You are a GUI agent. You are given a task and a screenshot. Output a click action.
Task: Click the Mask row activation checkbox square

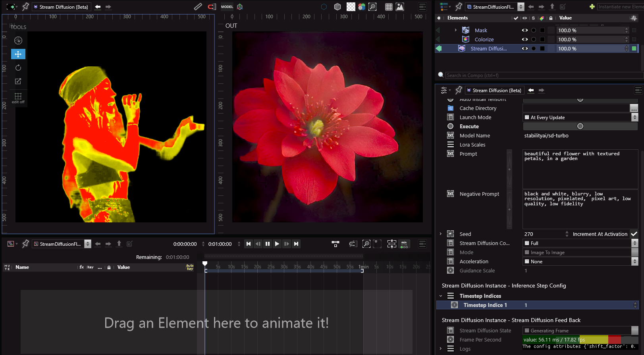[x=634, y=30]
